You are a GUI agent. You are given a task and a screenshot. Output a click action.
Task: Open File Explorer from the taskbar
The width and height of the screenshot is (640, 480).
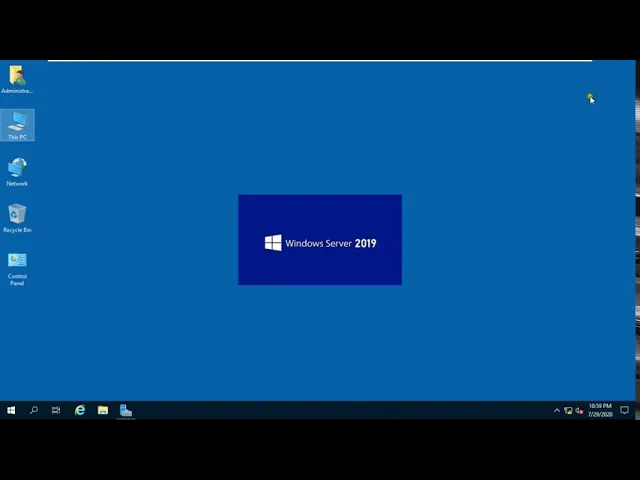coord(103,410)
